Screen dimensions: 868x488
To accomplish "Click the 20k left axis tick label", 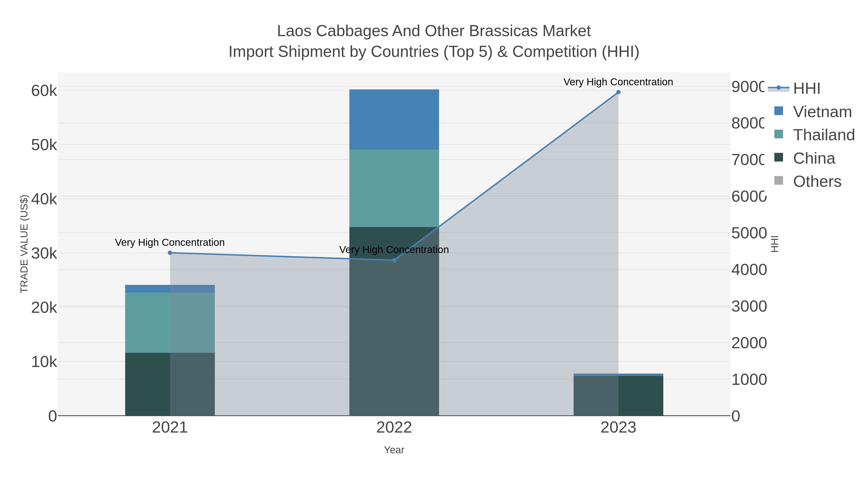I will pyautogui.click(x=44, y=308).
